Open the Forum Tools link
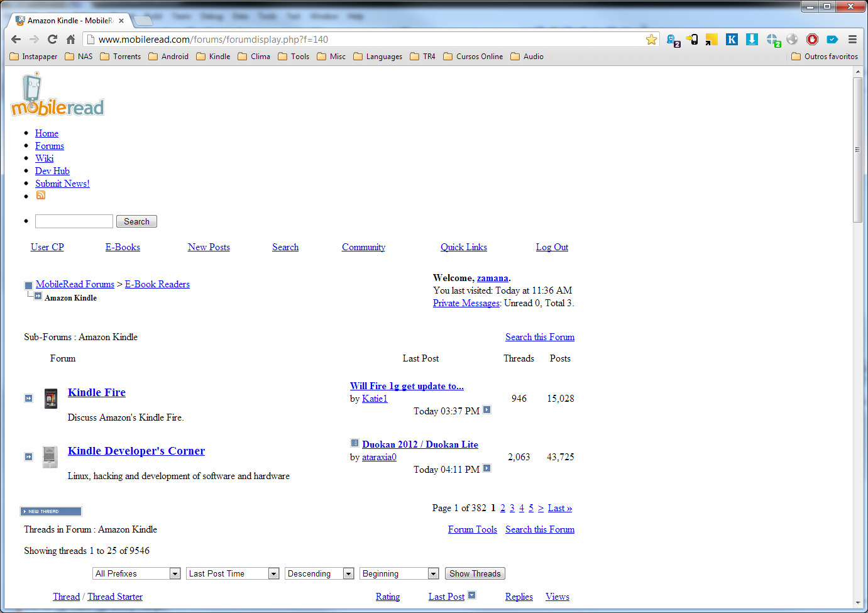Viewport: 868px width, 613px height. point(473,529)
